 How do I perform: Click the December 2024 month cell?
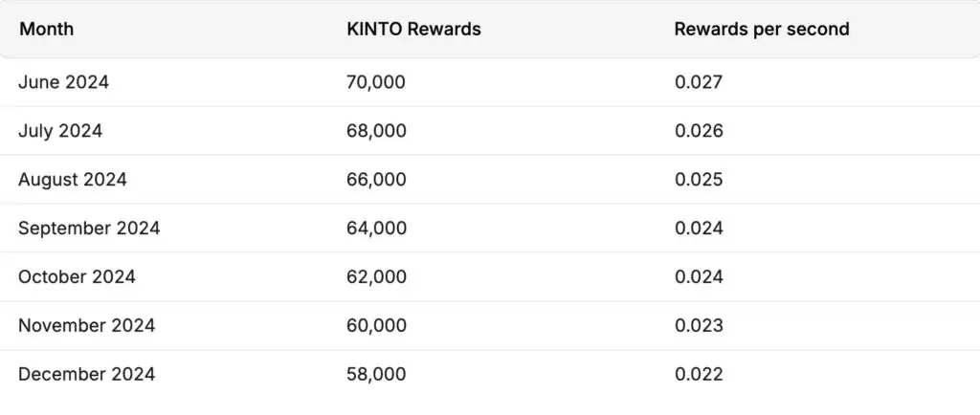point(86,375)
